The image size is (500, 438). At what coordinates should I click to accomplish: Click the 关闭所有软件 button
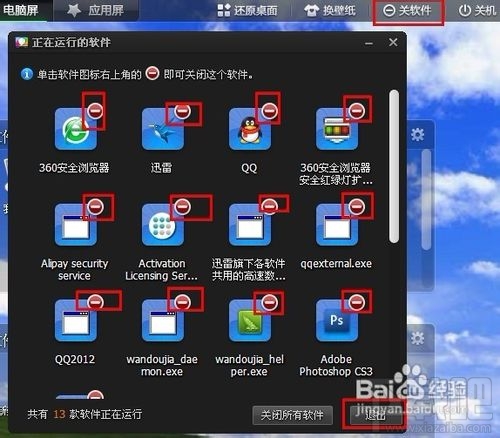[x=292, y=415]
